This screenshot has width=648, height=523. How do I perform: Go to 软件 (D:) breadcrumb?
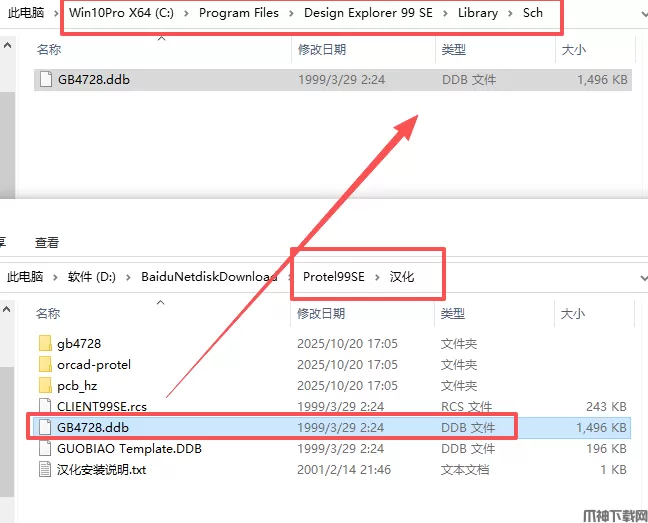[92, 276]
